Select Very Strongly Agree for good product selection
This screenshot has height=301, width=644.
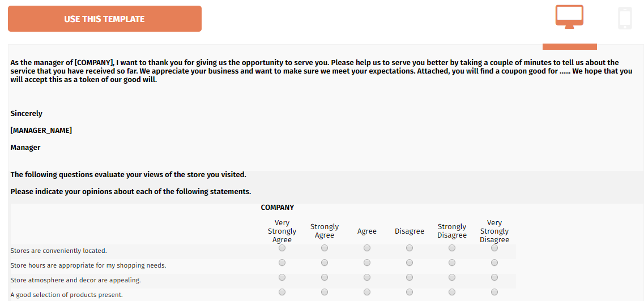tap(282, 293)
